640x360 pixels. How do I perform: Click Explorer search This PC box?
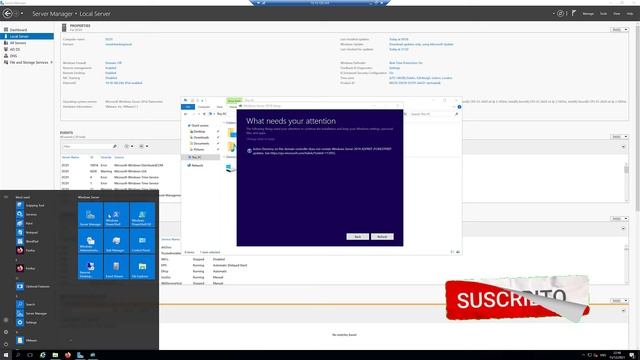tap(434, 114)
